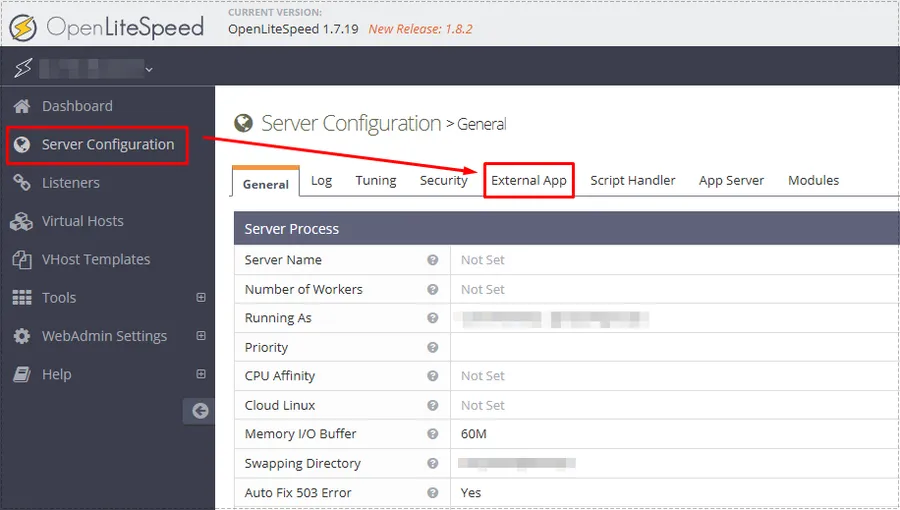Click the Server Name Not Set value

pyautogui.click(x=483, y=260)
